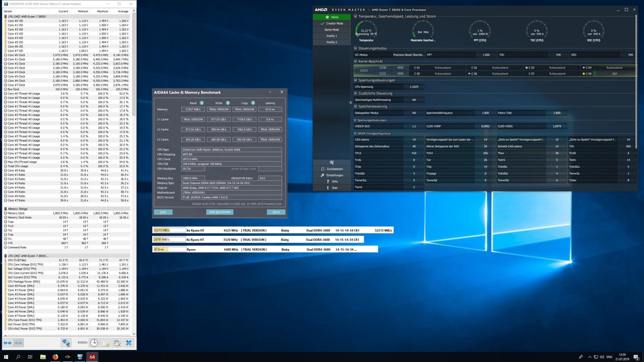Open HWiNFO remote network monitoring icon
The height and width of the screenshot is (362, 644).
click(66, 343)
